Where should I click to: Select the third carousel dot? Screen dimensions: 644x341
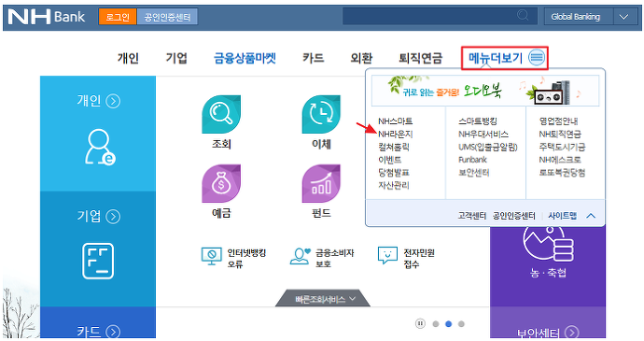click(461, 324)
